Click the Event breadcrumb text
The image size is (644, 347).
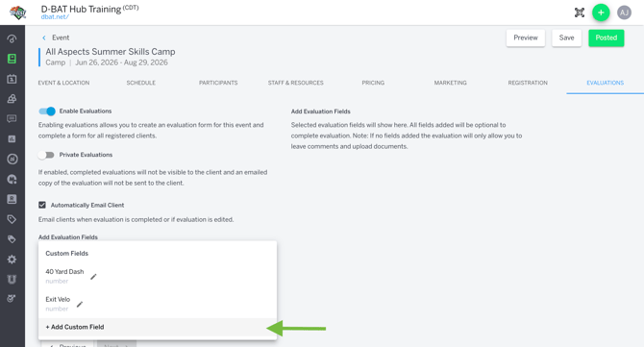(x=61, y=37)
